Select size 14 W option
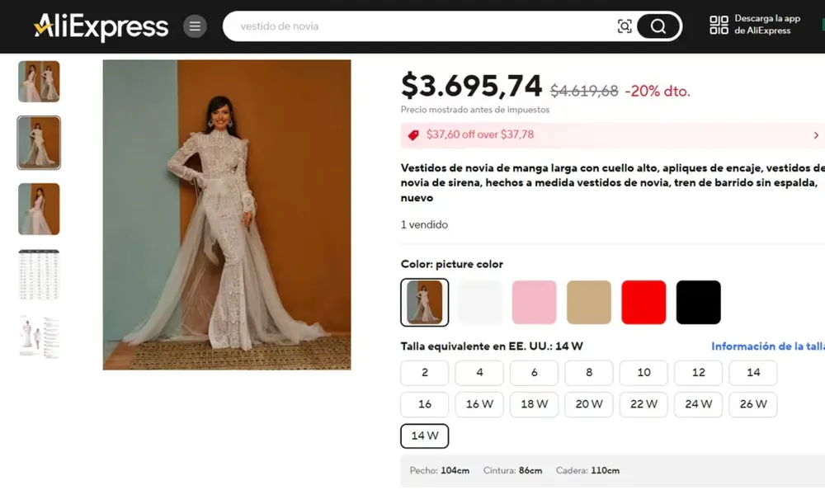The height and width of the screenshot is (504, 825). tap(424, 436)
